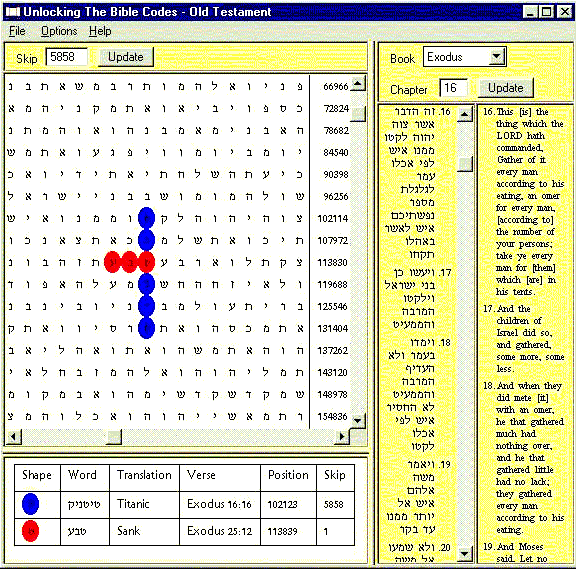Viewport: 577px width, 569px height.
Task: Click blue highlighted letter in row 102114
Action: click(146, 218)
